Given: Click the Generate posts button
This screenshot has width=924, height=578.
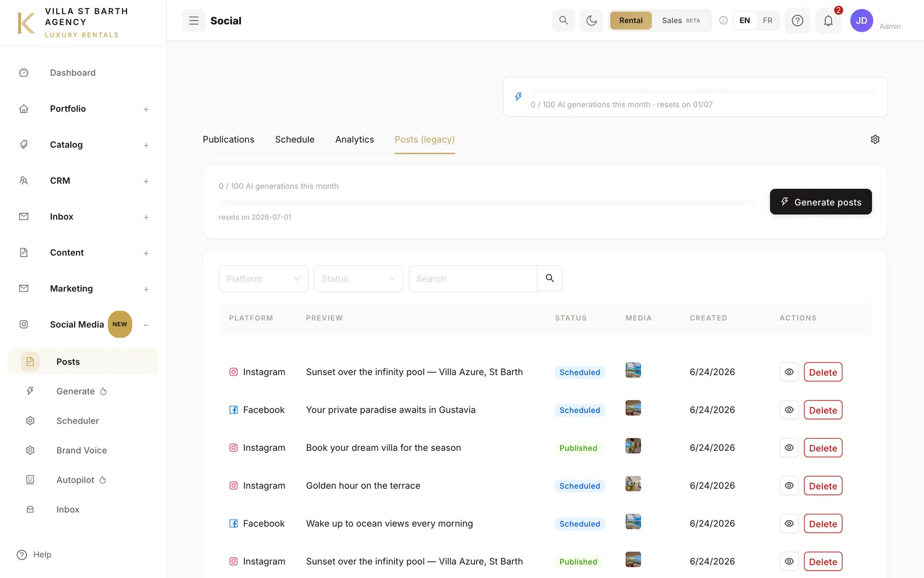Looking at the screenshot, I should pos(821,202).
